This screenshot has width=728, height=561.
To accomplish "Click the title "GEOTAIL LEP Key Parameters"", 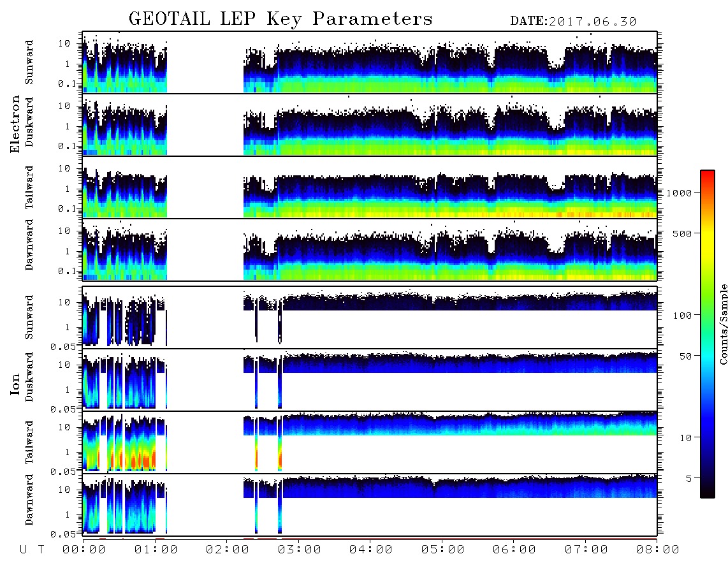I will click(x=280, y=20).
